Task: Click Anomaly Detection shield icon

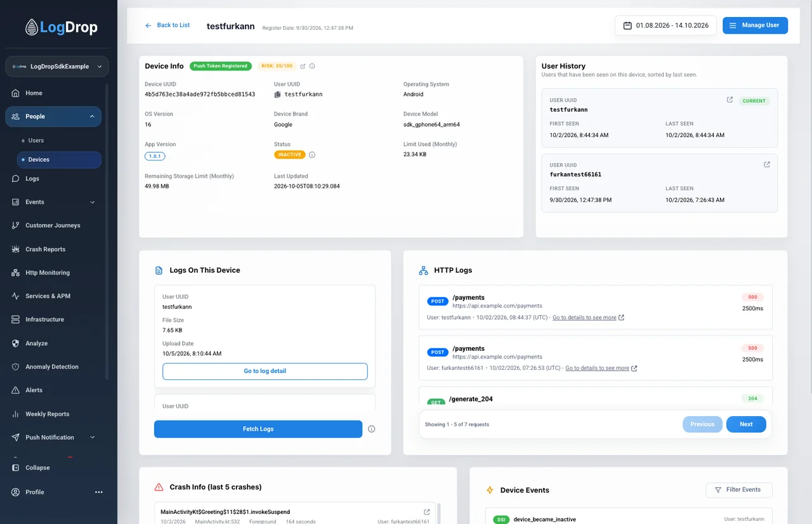Action: [x=16, y=367]
